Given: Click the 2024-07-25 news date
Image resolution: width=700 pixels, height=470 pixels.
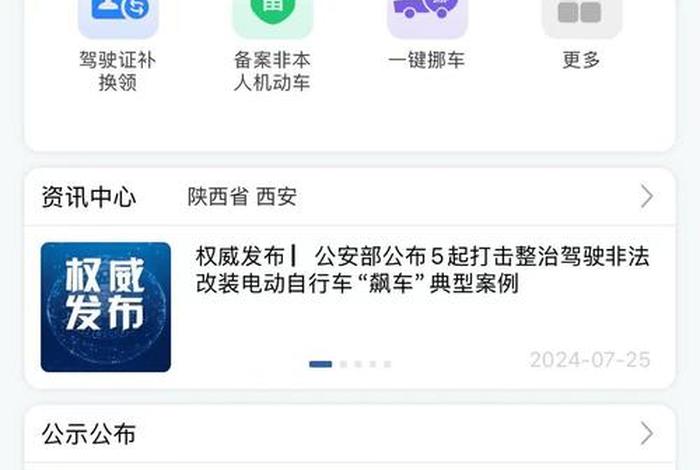Looking at the screenshot, I should tap(590, 360).
